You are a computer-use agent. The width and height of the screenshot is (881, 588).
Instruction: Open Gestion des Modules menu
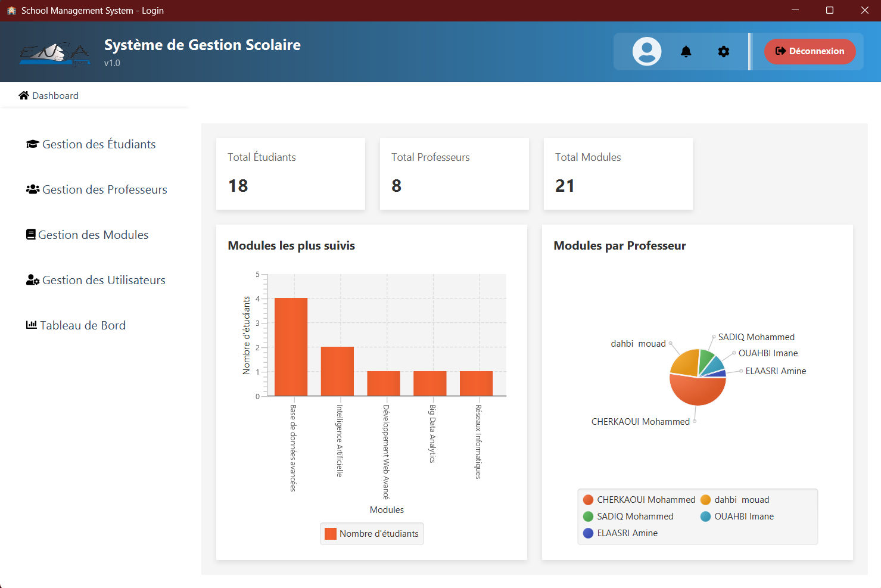coord(94,235)
